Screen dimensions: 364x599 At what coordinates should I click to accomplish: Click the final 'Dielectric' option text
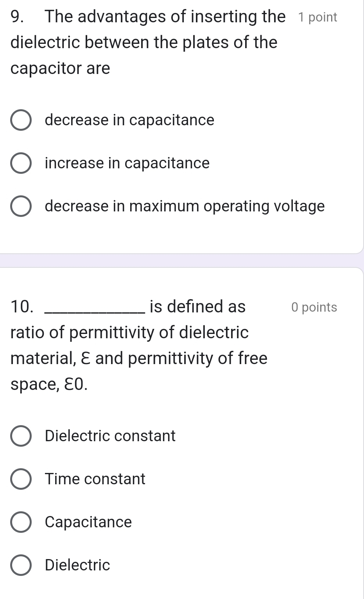[77, 565]
